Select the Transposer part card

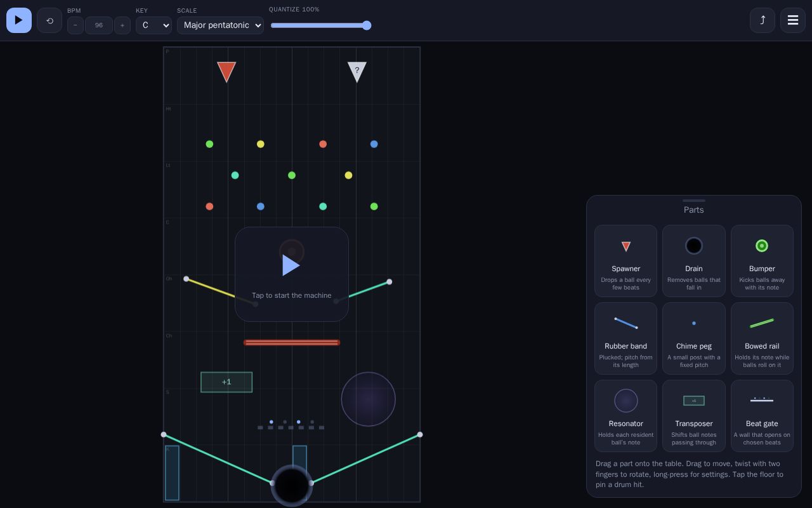(694, 416)
